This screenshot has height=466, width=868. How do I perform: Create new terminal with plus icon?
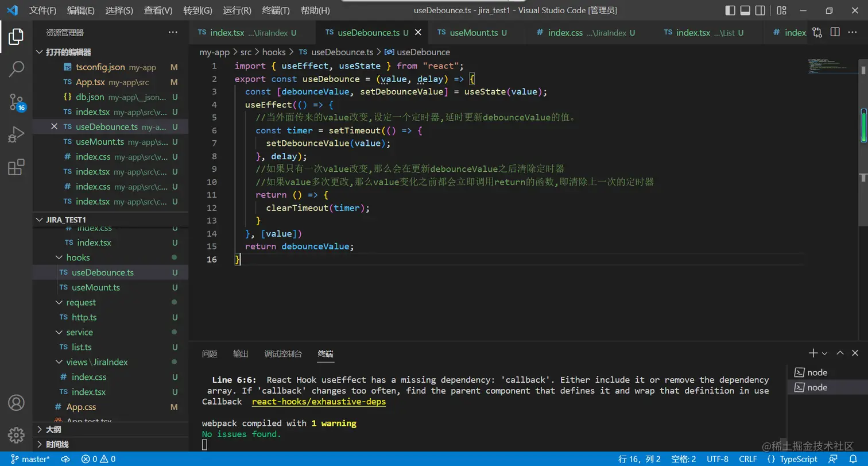tap(813, 353)
